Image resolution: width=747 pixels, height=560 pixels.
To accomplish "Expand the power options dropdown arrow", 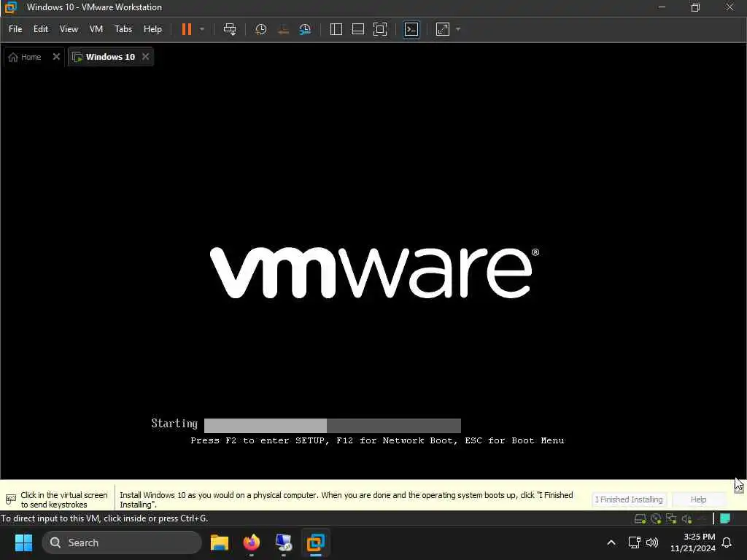I will [x=202, y=29].
